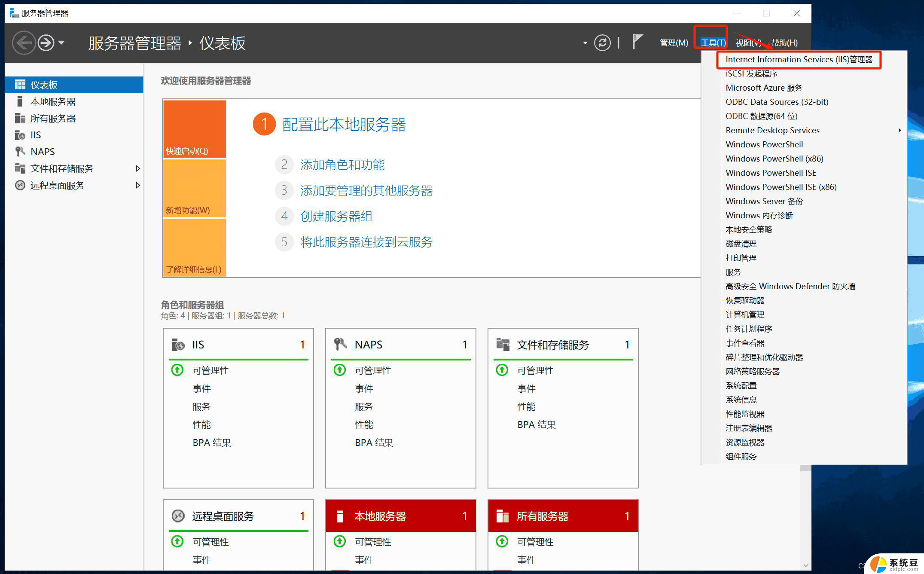The image size is (924, 574).
Task: Click 远程桌面服务 sidebar icon
Action: (20, 185)
